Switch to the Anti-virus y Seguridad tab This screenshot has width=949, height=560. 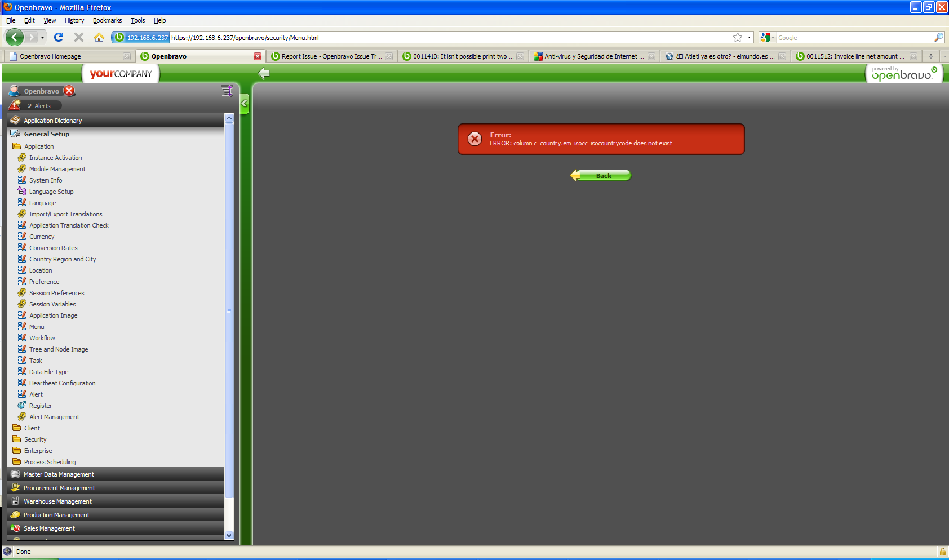coord(594,56)
